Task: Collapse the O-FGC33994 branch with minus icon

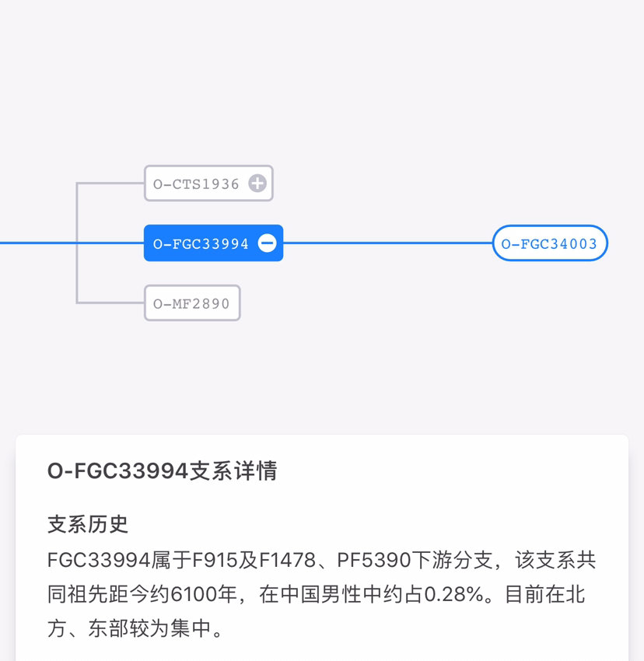Action: (x=268, y=243)
